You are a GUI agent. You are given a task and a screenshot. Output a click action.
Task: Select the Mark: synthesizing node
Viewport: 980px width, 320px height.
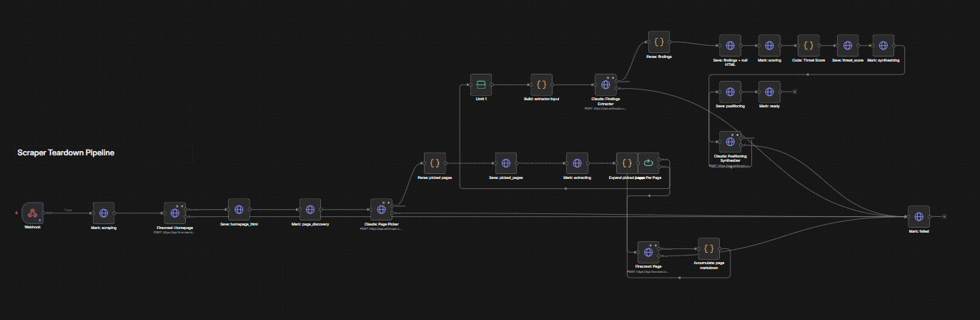pos(884,46)
